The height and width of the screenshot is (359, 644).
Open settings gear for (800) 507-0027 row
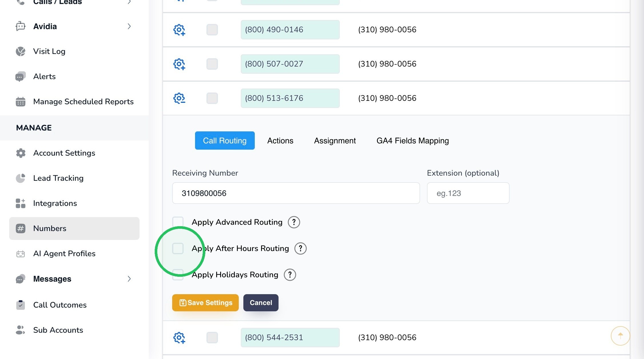(x=179, y=64)
